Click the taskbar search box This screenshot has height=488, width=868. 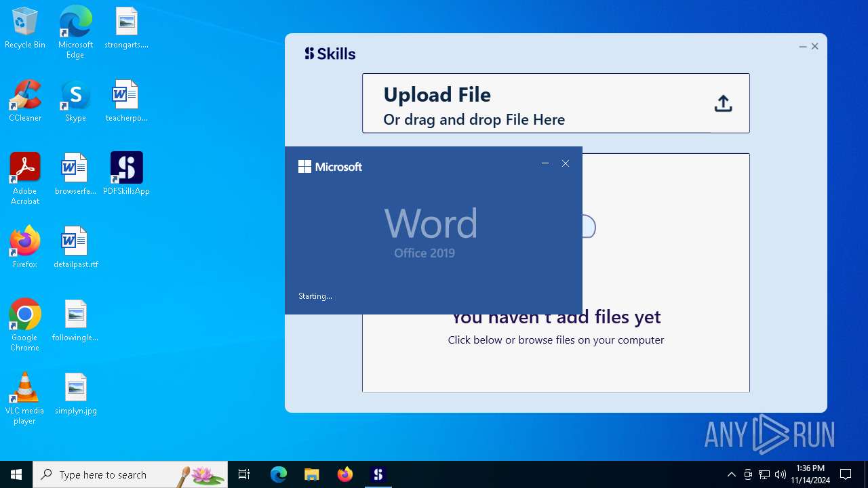point(130,474)
